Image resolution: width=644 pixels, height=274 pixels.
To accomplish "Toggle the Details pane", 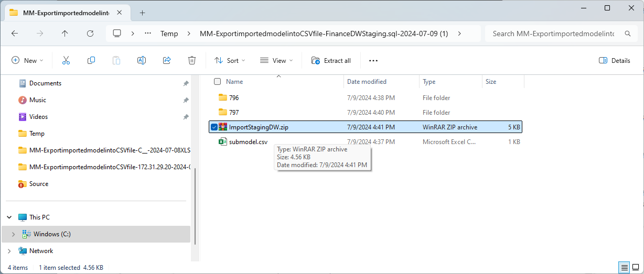I will coord(615,61).
